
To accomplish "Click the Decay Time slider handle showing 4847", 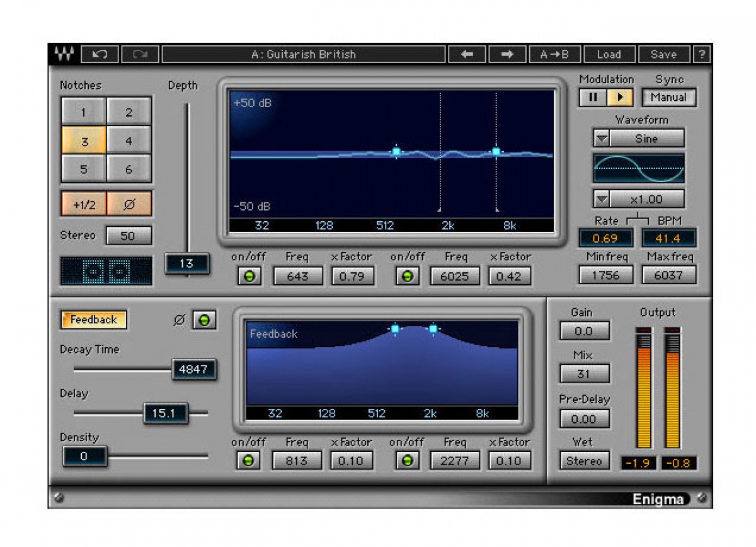I will pyautogui.click(x=194, y=369).
